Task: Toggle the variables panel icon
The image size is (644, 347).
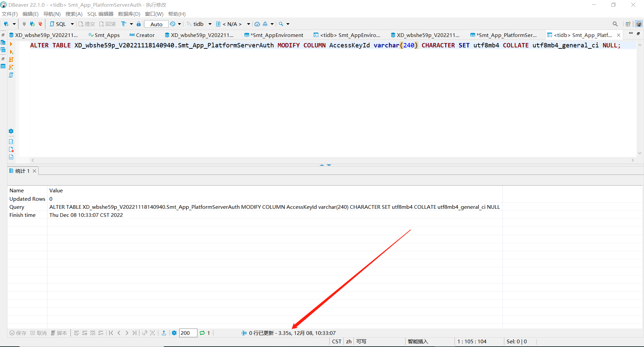Action: 11,157
